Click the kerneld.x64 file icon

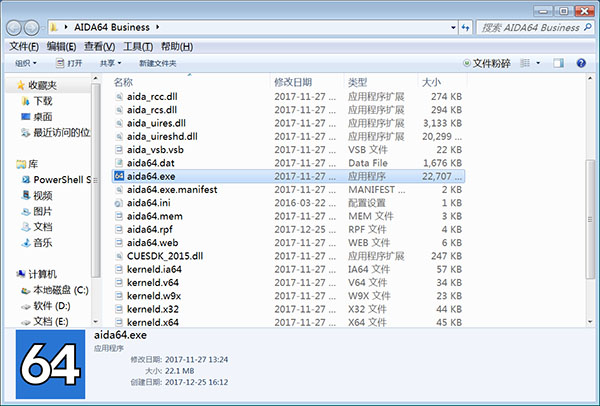point(119,322)
